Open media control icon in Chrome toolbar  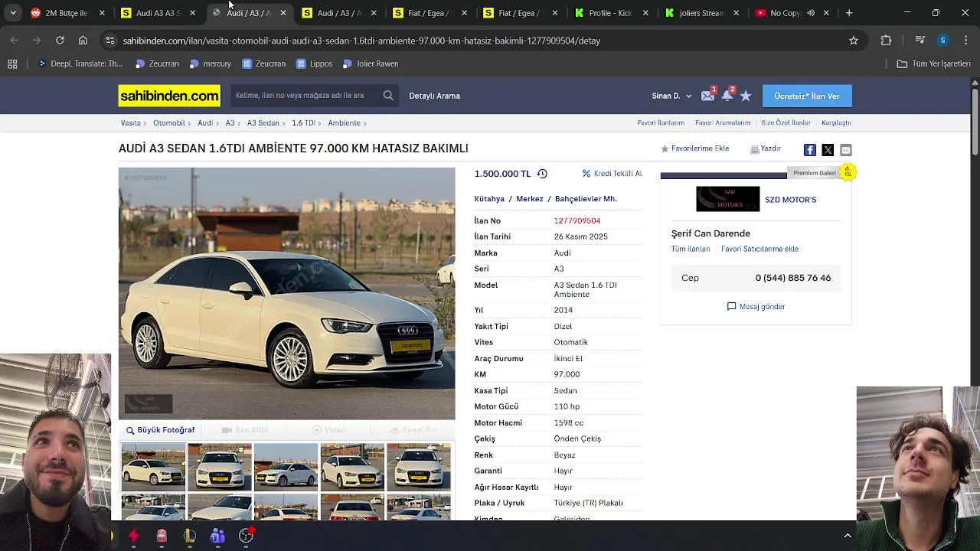coord(920,41)
